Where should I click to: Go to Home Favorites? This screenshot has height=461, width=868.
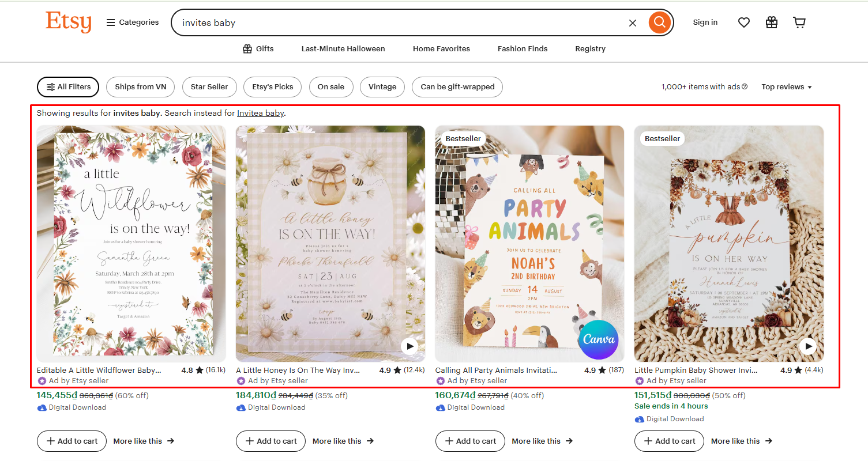[x=441, y=49]
